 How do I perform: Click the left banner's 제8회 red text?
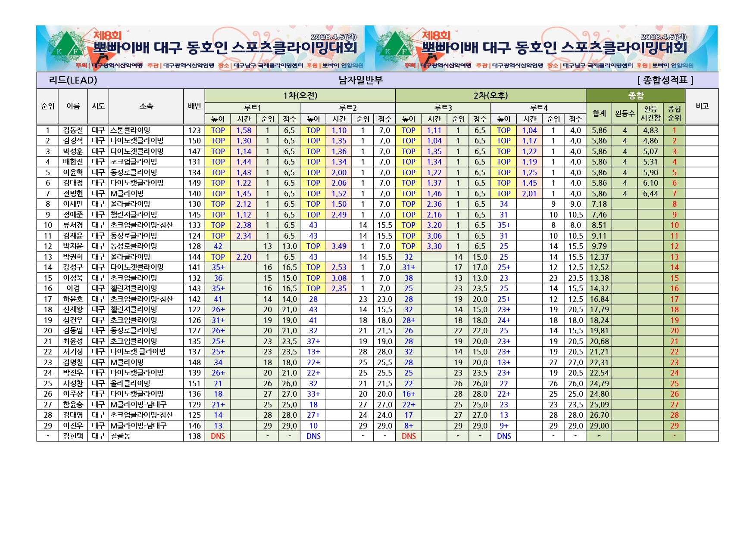[108, 35]
